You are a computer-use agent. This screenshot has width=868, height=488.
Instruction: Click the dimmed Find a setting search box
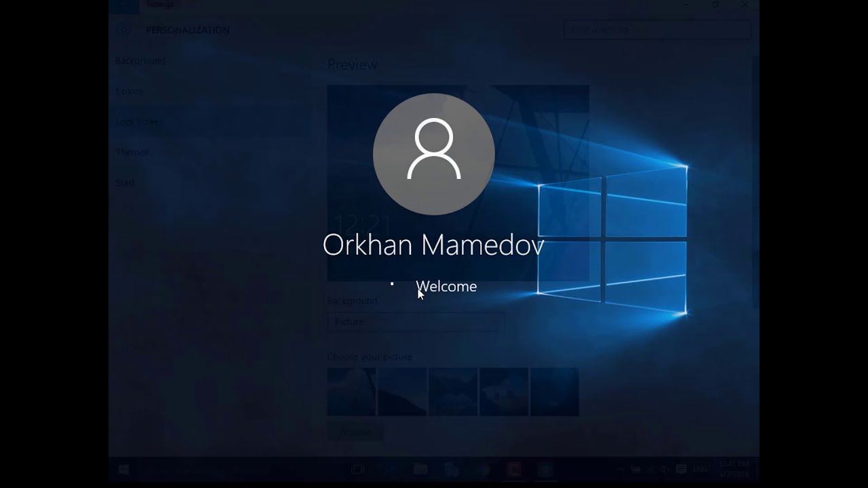tap(657, 30)
